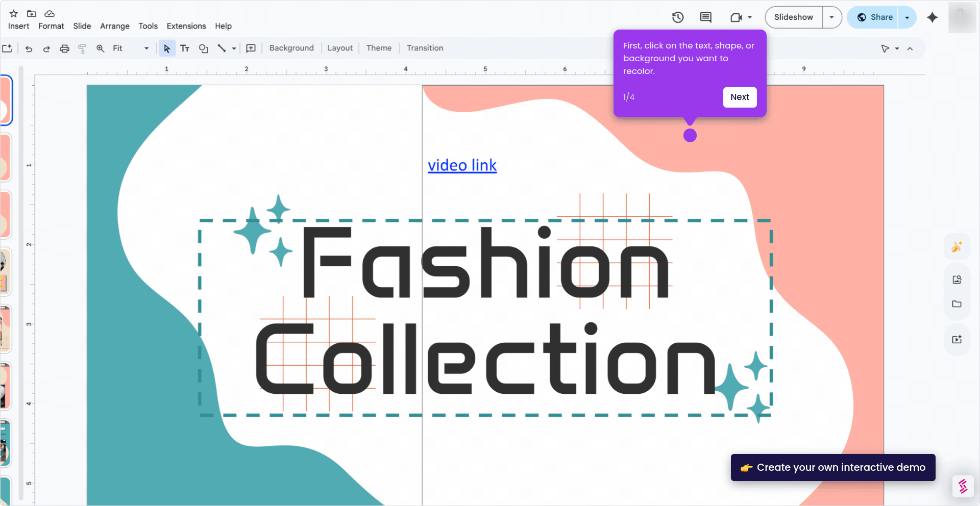Open the Arrange menu
The image size is (980, 506).
[115, 26]
